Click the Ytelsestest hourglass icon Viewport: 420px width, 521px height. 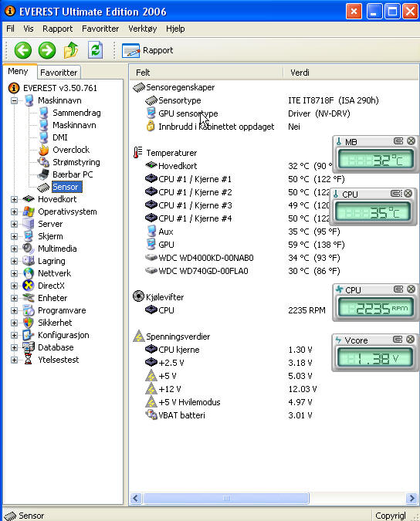point(29,360)
